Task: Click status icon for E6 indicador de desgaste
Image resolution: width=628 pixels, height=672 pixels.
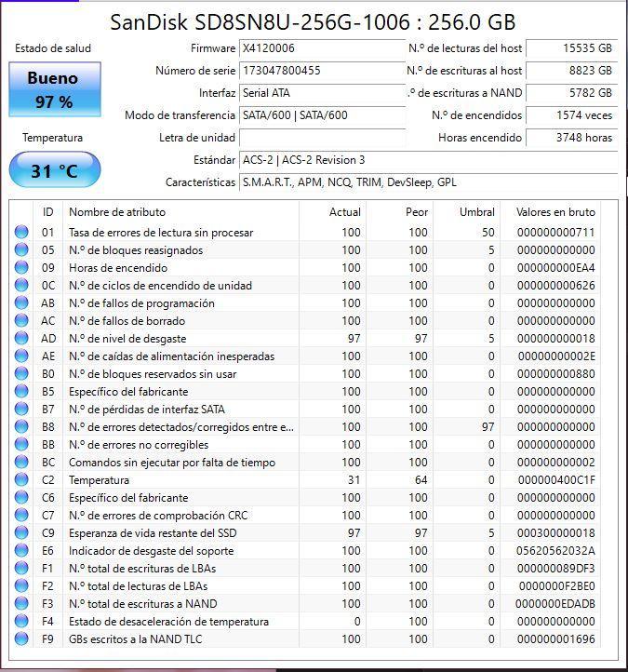Action: 21,550
